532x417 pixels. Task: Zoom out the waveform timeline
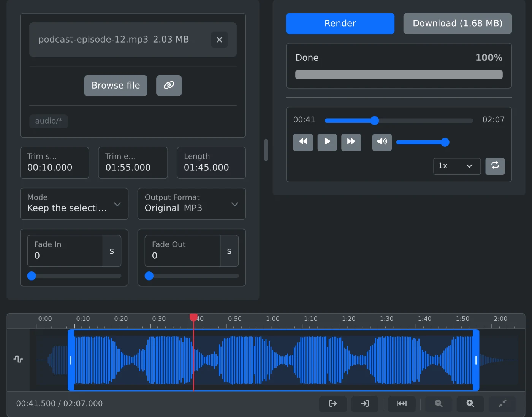[x=439, y=404]
